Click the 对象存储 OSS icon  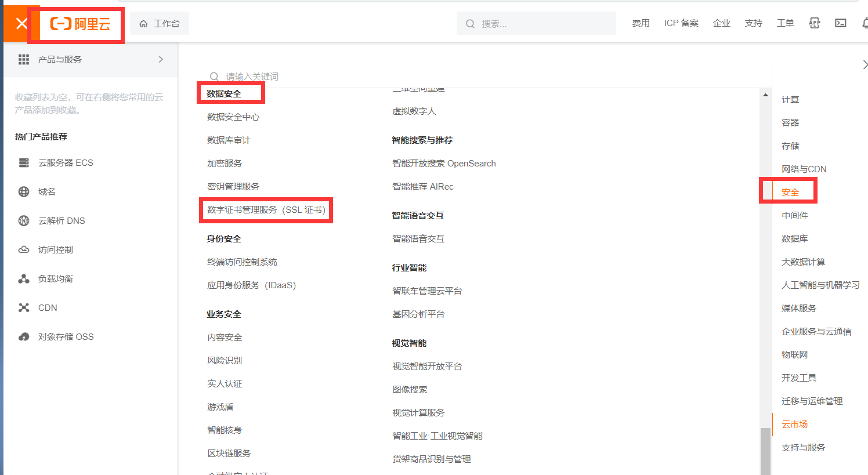[24, 337]
